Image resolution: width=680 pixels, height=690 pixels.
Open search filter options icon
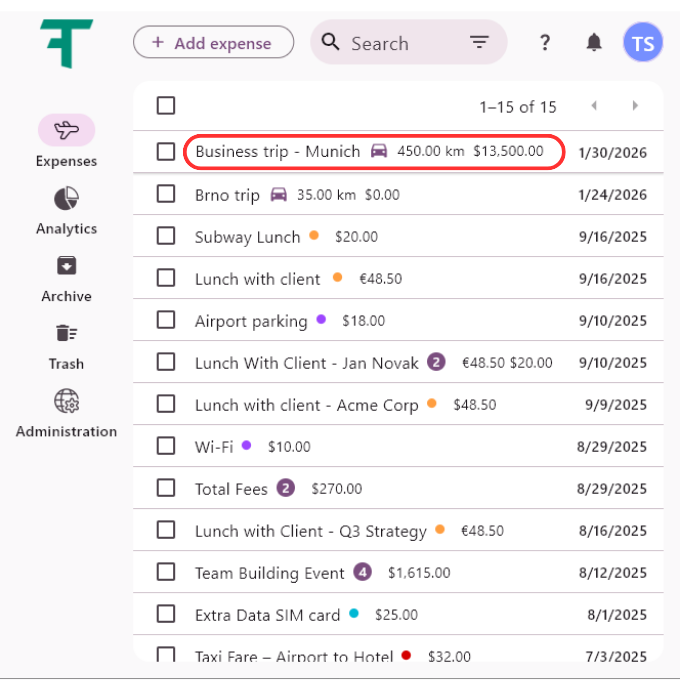[x=480, y=42]
